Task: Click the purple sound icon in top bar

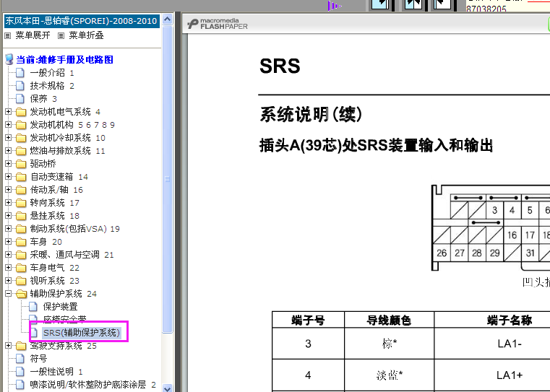Action: tap(335, 6)
